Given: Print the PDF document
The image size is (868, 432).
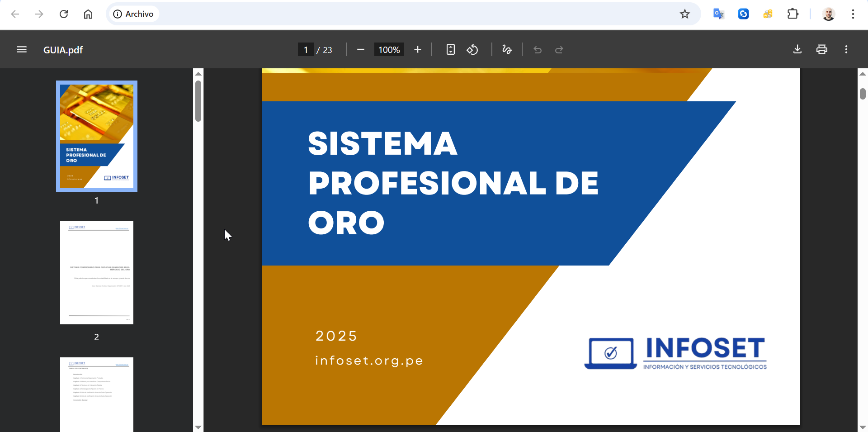Looking at the screenshot, I should point(822,49).
